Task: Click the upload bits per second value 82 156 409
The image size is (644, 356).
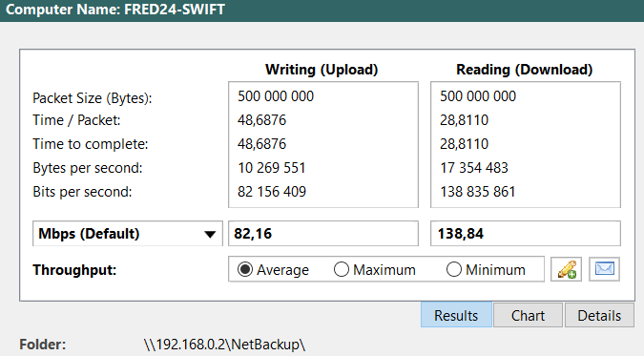Action: (x=272, y=192)
